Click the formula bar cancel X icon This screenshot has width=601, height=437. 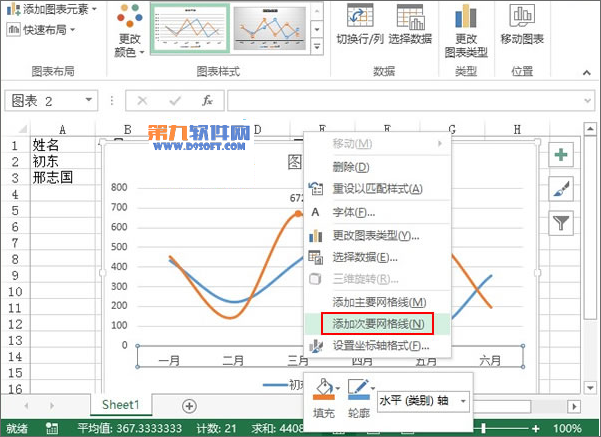[x=142, y=100]
